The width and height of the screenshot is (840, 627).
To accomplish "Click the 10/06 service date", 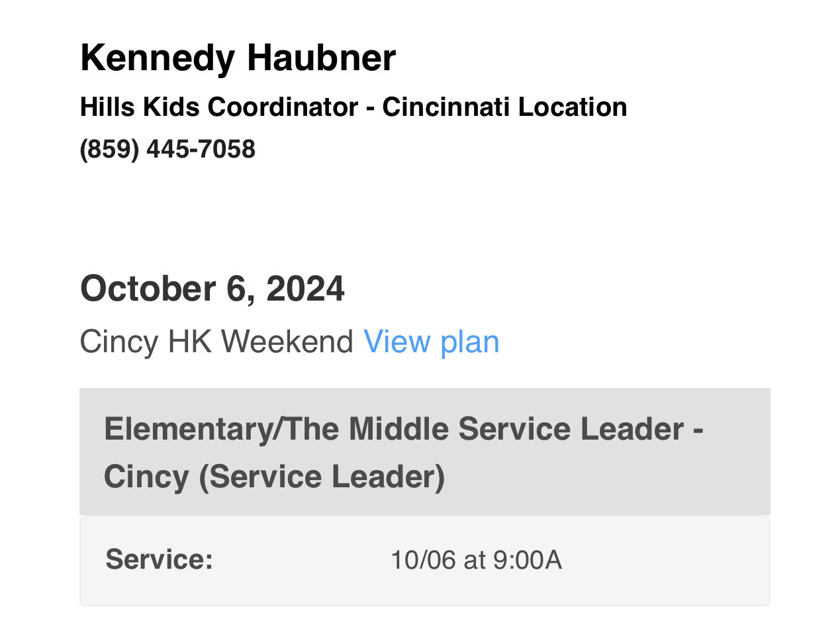I will tap(423, 560).
